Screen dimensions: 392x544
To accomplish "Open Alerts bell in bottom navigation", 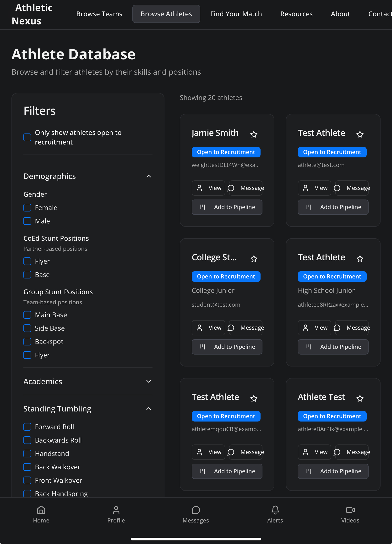I will (275, 514).
